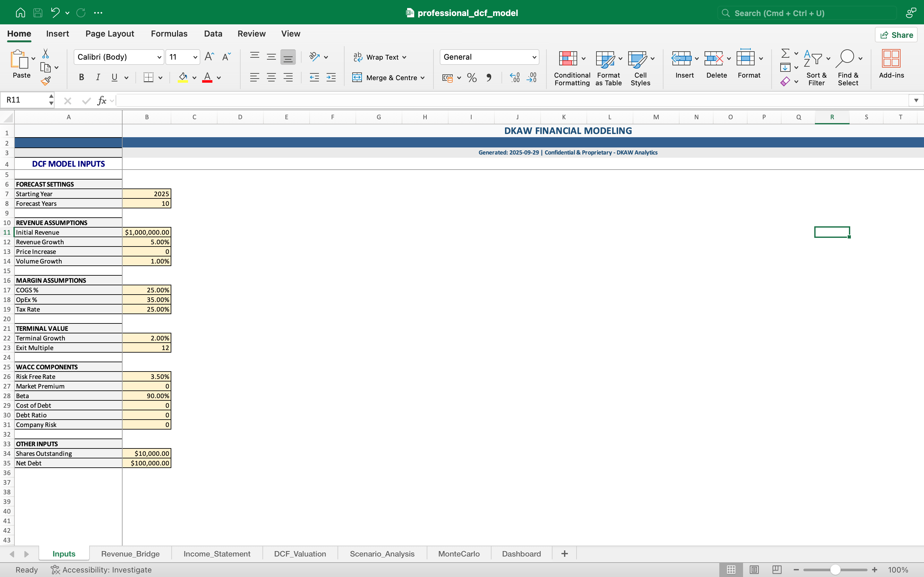Switch to the DCF_Valuation sheet tab
This screenshot has height=577, width=924.
pos(300,554)
